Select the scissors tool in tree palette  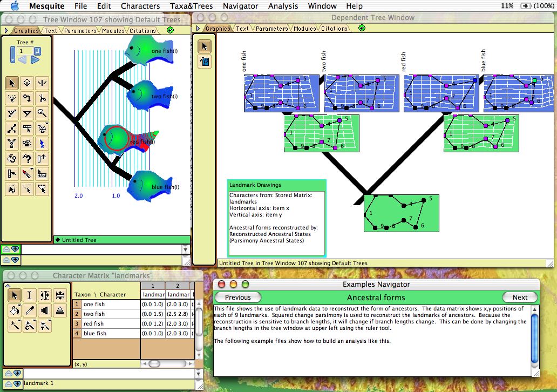(x=42, y=98)
